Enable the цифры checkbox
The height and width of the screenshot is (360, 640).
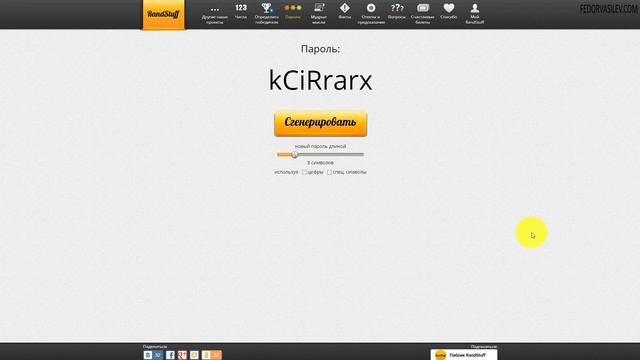point(304,172)
